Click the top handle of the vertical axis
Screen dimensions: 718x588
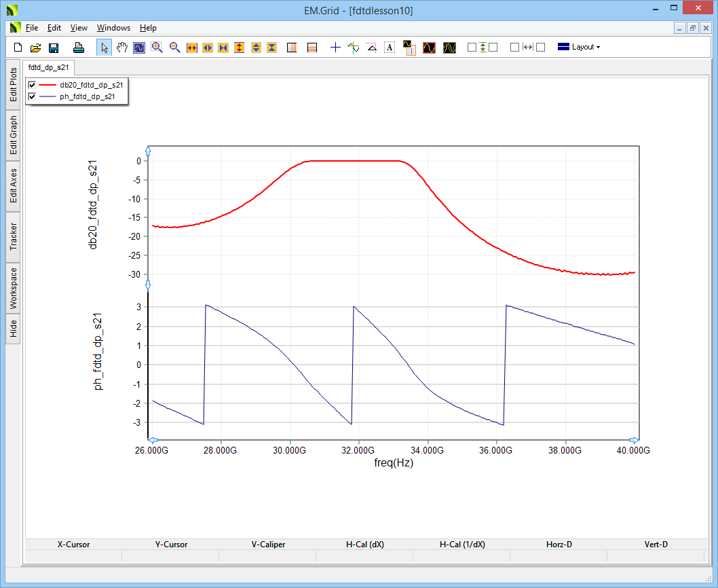148,150
